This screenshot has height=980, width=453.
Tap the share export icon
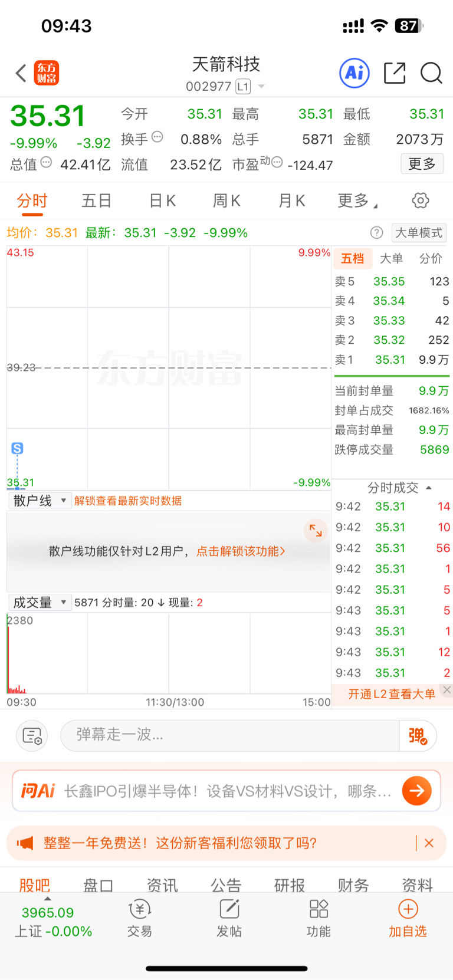395,73
